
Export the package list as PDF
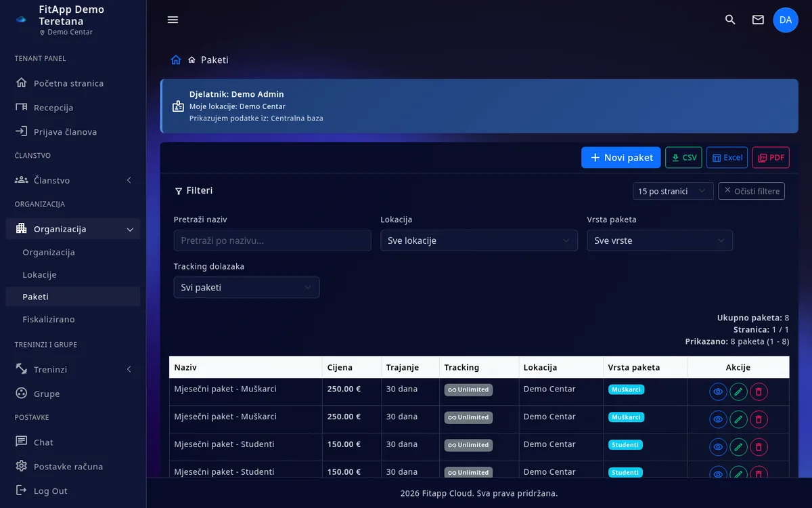click(x=771, y=158)
